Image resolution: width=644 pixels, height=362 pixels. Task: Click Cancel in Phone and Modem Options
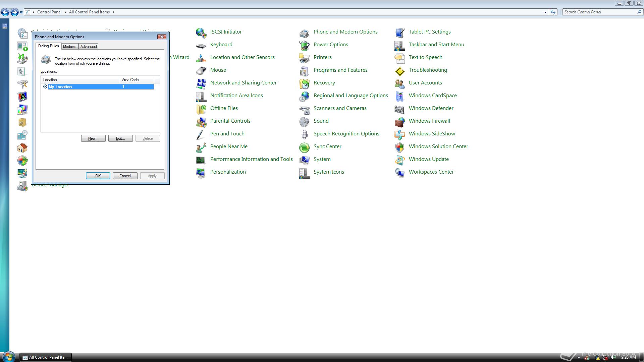(125, 176)
